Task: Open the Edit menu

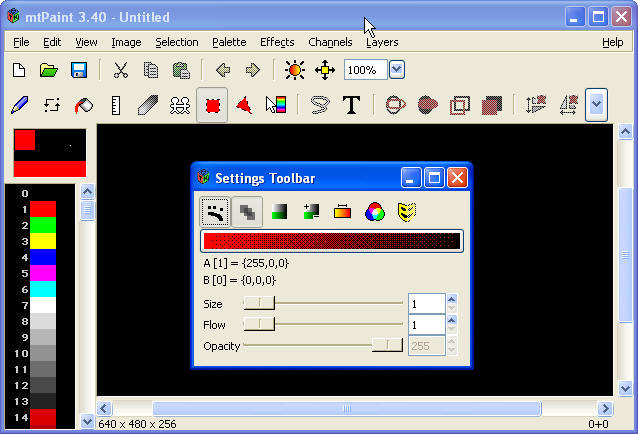Action: point(52,42)
